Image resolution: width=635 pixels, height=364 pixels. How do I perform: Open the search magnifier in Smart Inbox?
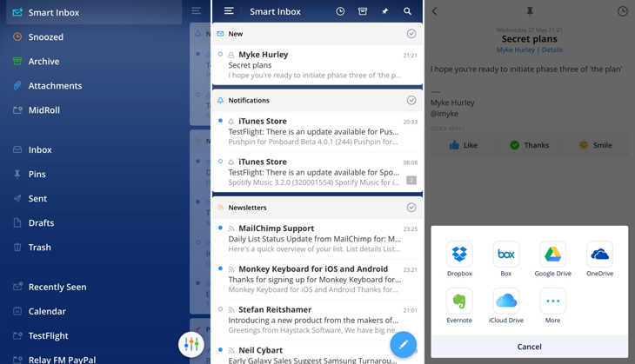pos(407,11)
